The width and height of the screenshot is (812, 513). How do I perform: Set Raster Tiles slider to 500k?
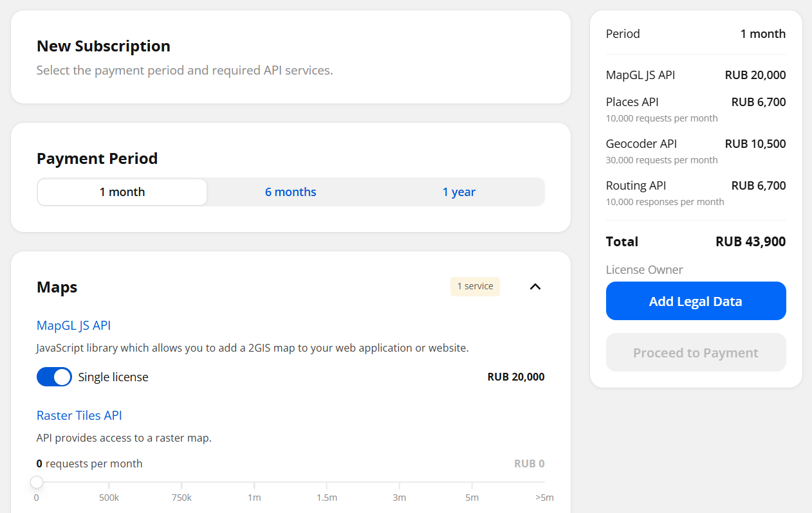click(109, 482)
